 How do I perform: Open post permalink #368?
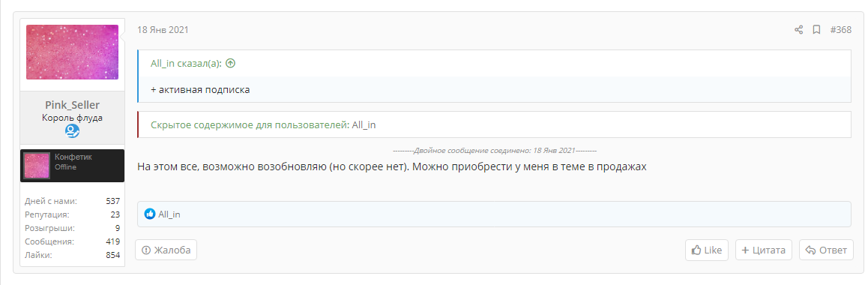click(841, 30)
